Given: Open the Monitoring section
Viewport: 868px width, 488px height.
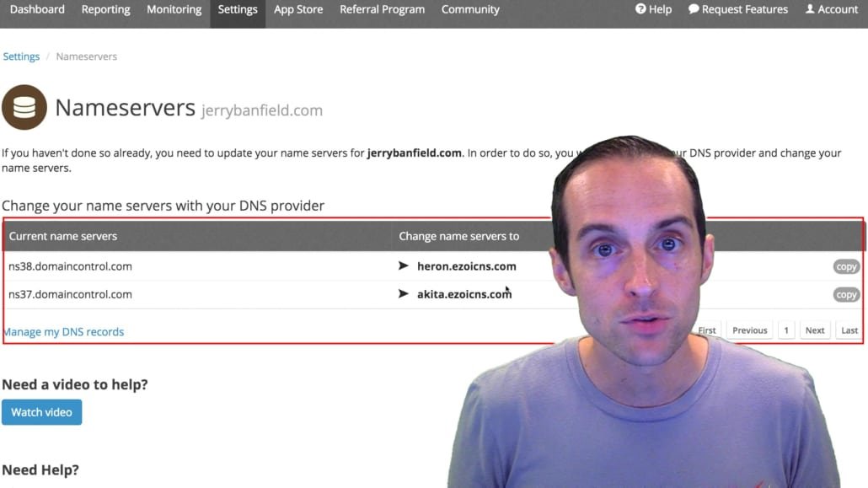Looking at the screenshot, I should pos(174,9).
